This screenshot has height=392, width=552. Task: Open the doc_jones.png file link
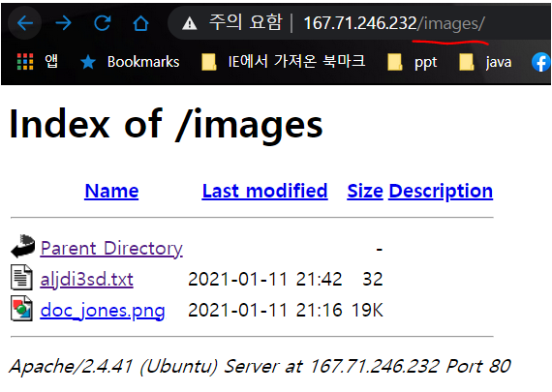103,311
